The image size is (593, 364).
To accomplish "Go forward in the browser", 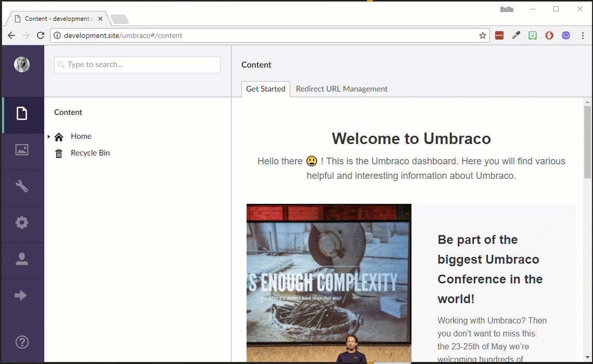I will pos(25,35).
